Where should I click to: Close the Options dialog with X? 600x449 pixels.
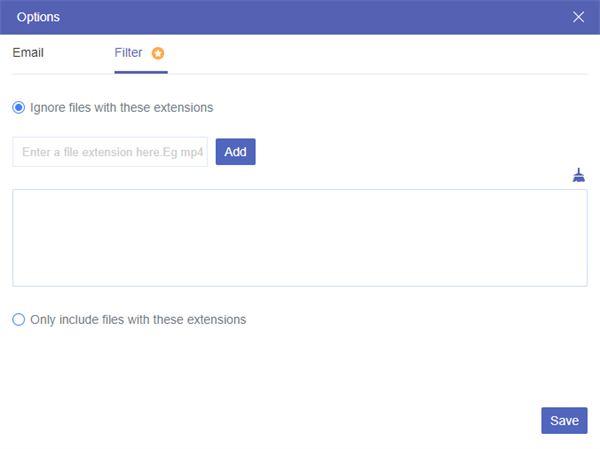point(579,17)
